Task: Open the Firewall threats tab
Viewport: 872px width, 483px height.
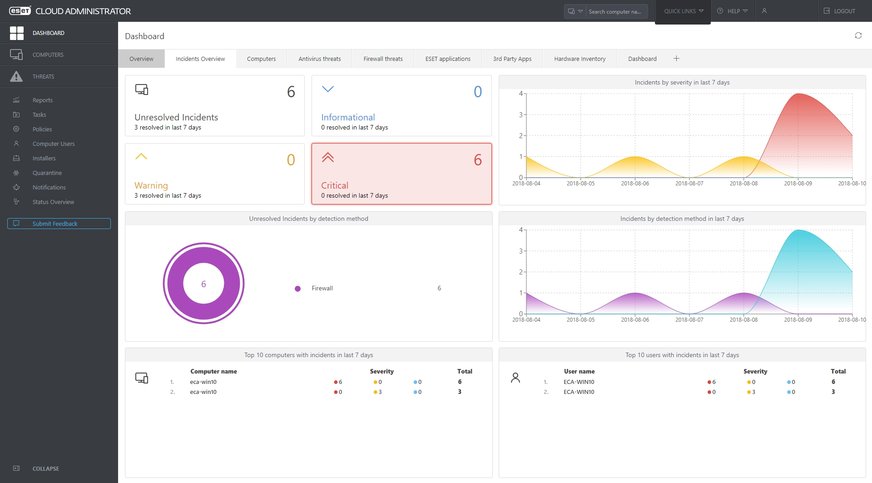Action: pos(382,59)
